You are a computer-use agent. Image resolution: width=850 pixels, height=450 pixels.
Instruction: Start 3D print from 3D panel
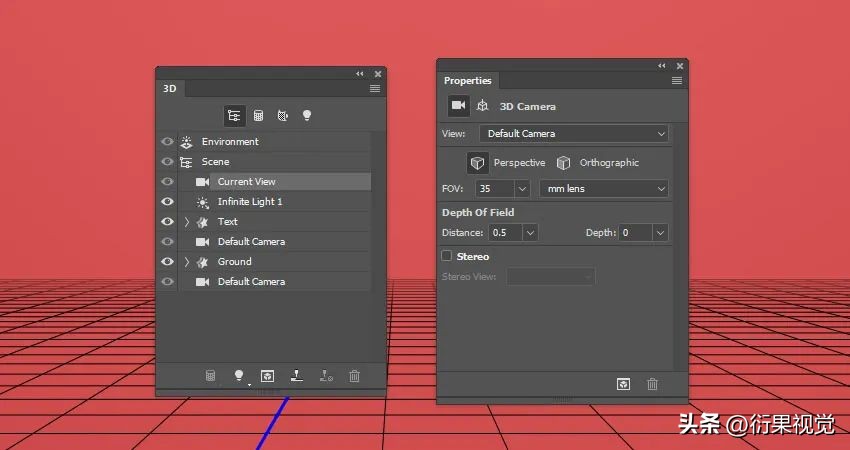pos(297,376)
